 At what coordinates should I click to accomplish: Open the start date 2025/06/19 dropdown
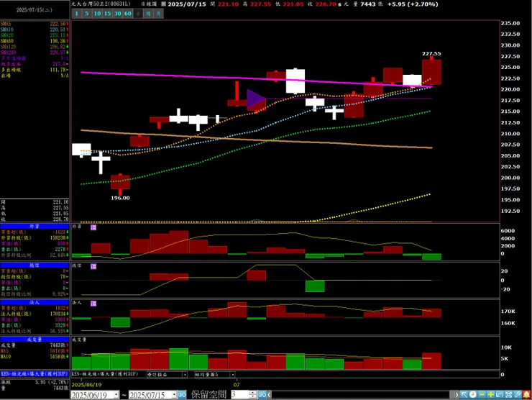[x=116, y=395]
